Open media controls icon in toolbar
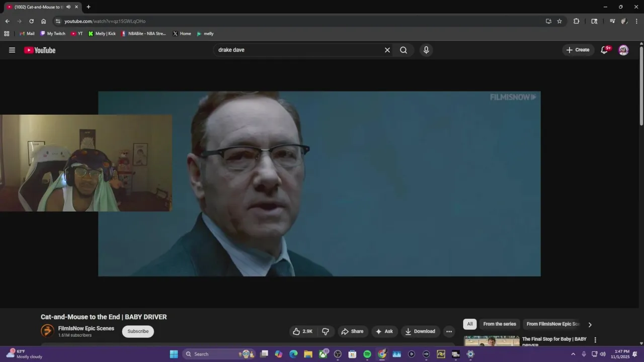 coord(612,21)
